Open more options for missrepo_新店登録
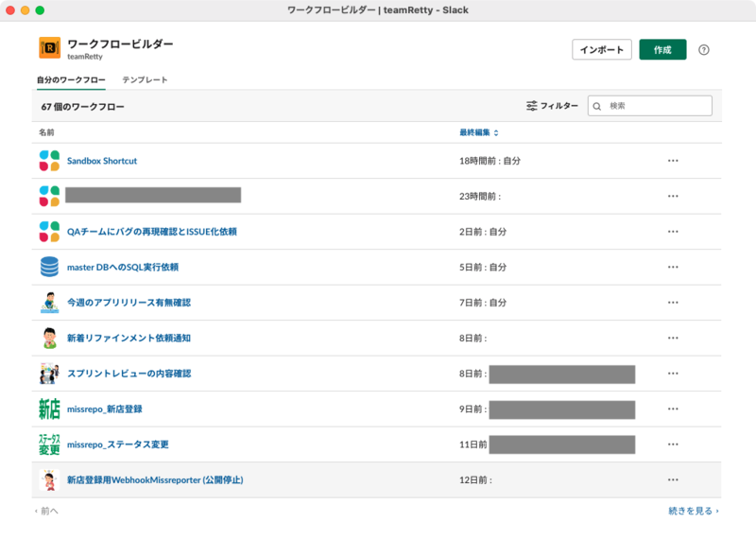This screenshot has height=557, width=756. click(673, 409)
